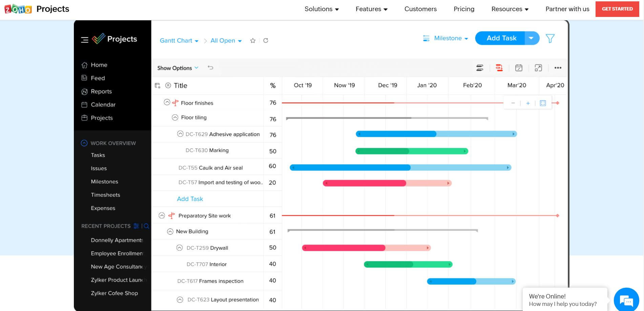Click the red critical path icon
Screen dimensions: 644x311
[x=499, y=68]
